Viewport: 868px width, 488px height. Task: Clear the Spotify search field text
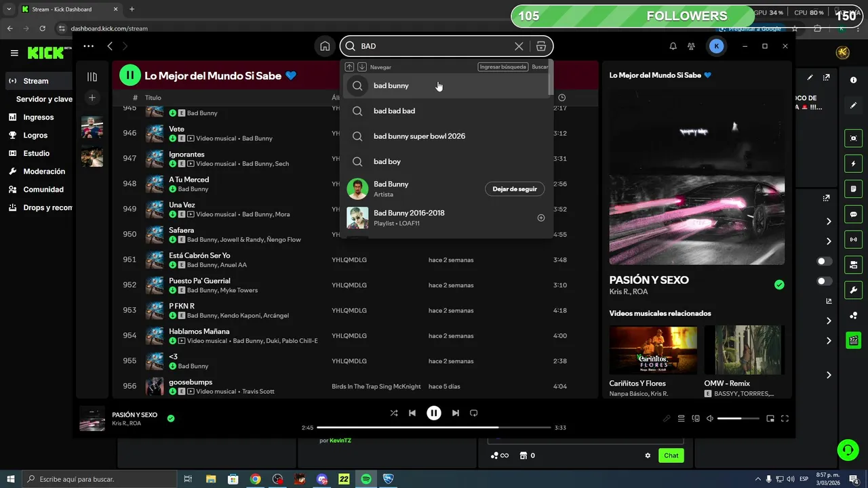519,46
